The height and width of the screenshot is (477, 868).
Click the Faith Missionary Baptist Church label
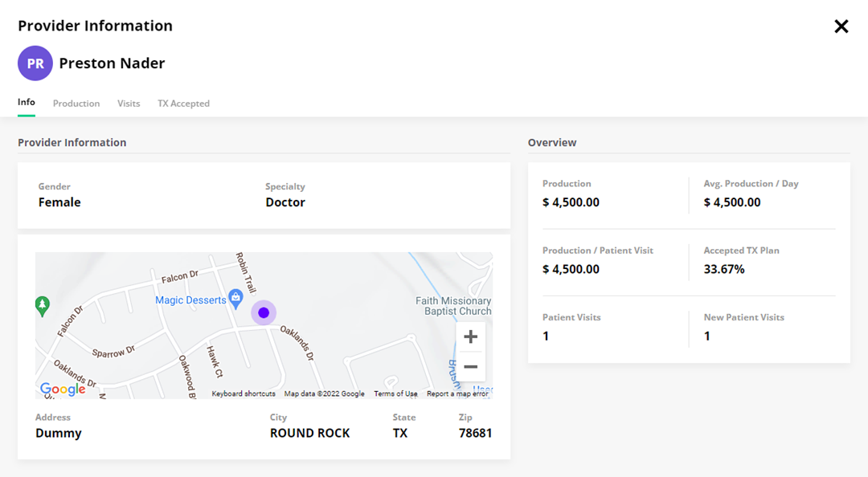point(453,306)
